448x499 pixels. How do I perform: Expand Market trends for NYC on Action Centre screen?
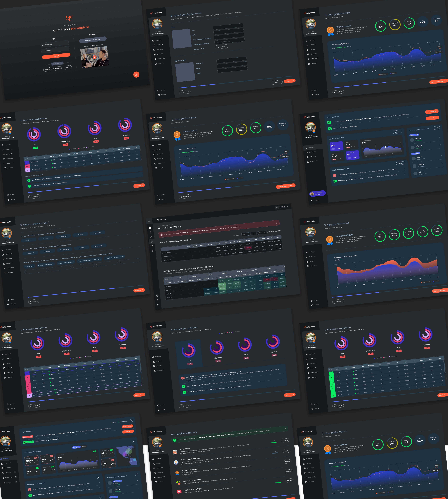(98, 477)
